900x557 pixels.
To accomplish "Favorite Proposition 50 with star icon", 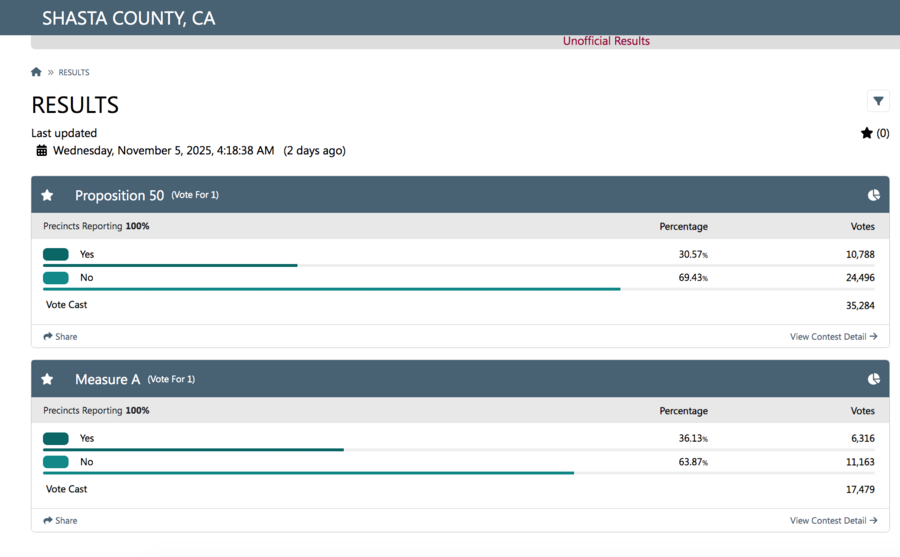I will [x=47, y=195].
